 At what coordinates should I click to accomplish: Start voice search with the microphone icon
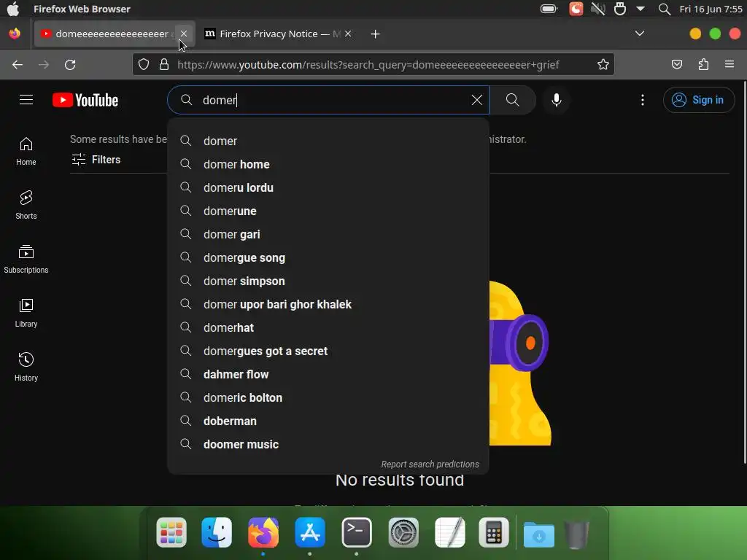tap(556, 100)
